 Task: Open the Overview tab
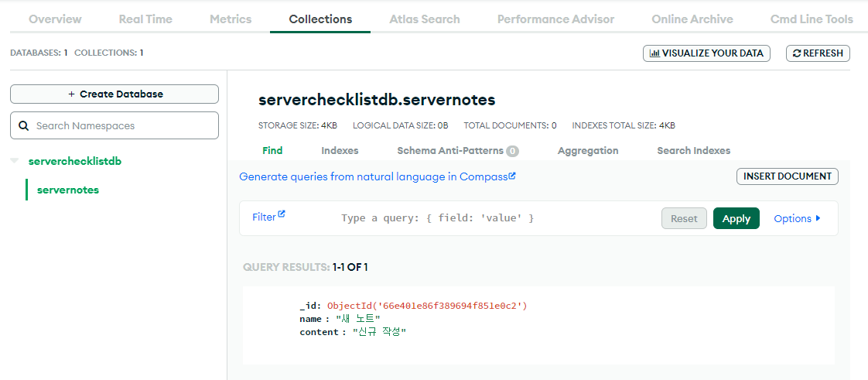coord(55,19)
